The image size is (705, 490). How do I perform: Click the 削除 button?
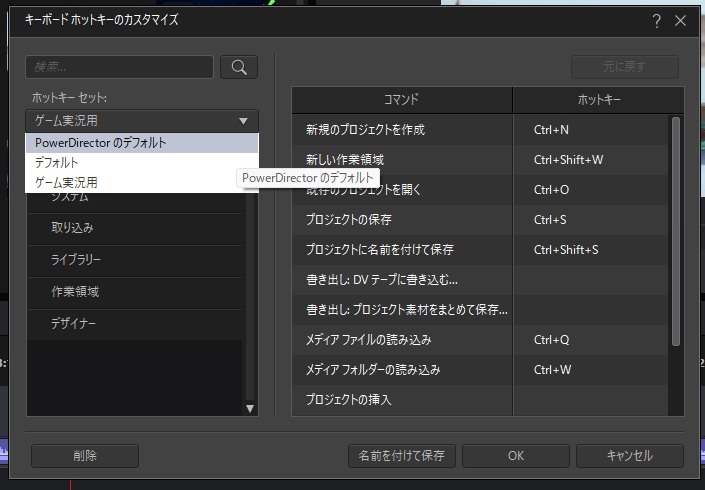[x=85, y=456]
